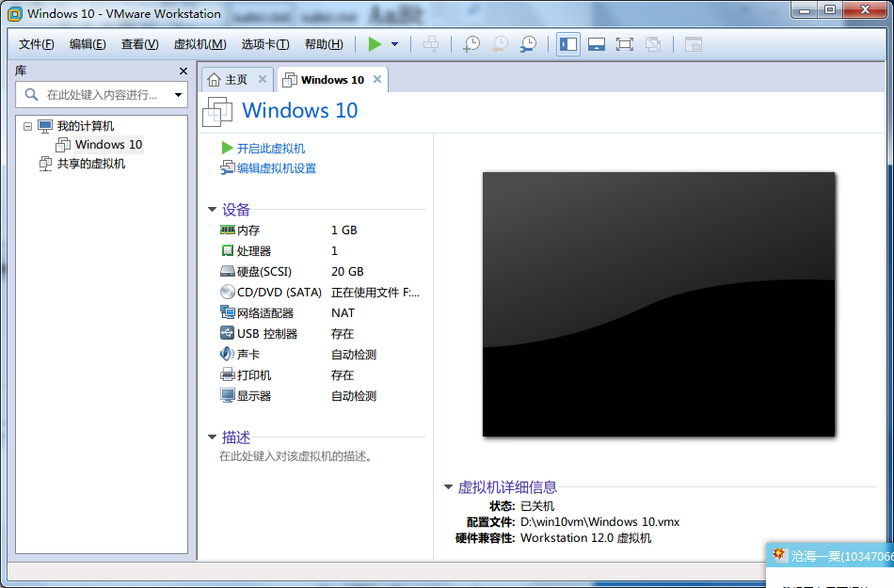Toggle the thumbnail bar view
The image size is (894, 588).
[x=596, y=44]
